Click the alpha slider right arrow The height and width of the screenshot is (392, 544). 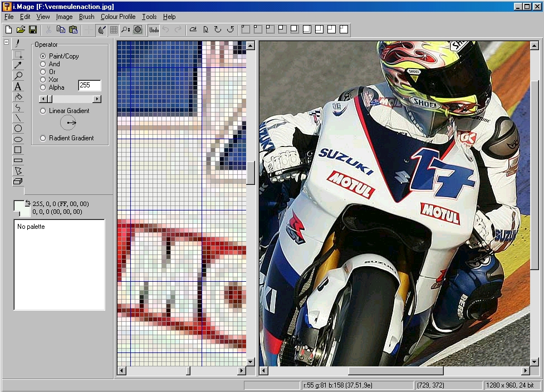97,99
